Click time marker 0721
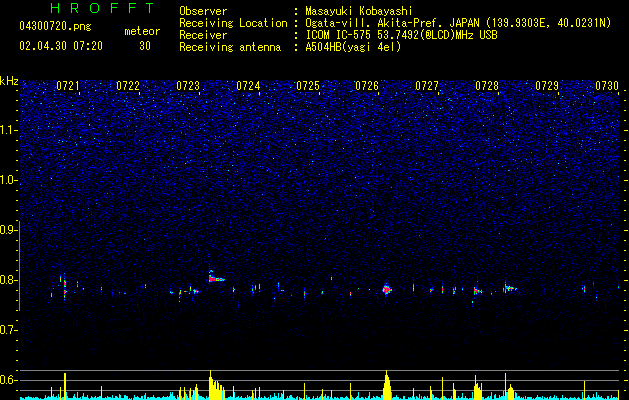This screenshot has height=400, width=629. coord(67,86)
